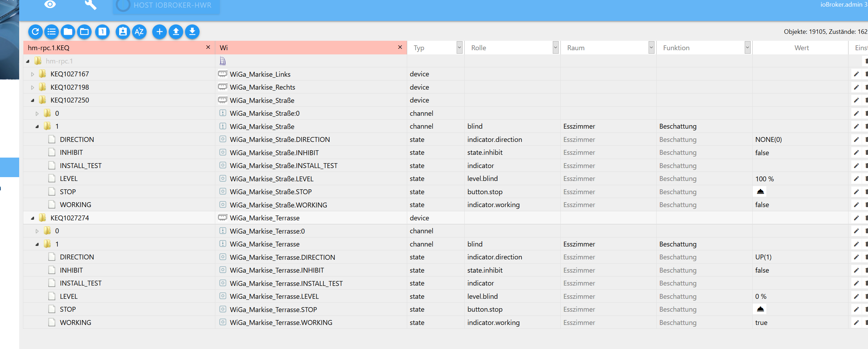
Task: Expand the KEQ1027167 device node
Action: pos(32,74)
